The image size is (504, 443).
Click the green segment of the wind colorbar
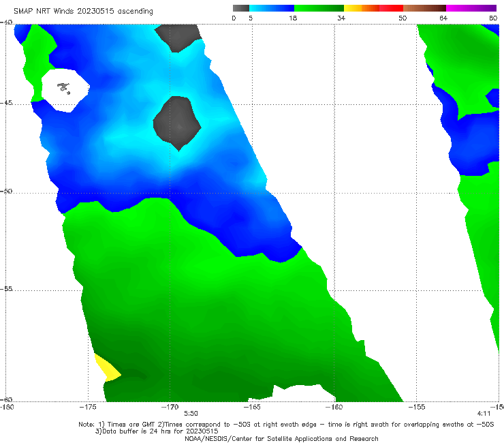(319, 8)
